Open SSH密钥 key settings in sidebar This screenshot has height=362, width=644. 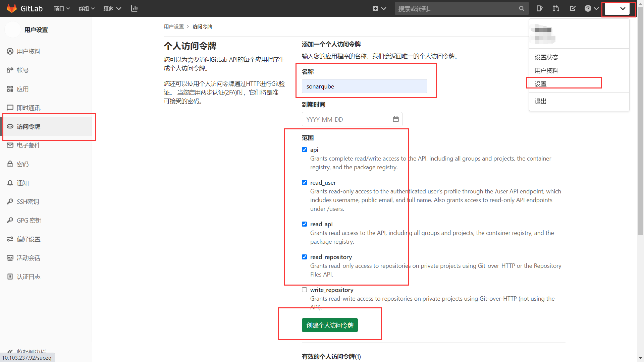(x=28, y=201)
